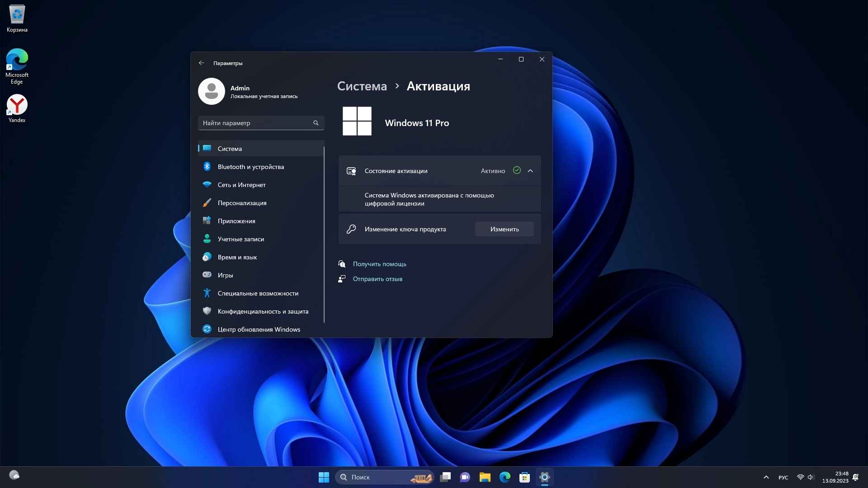This screenshot has height=488, width=868.
Task: Collapse the Состояние активации section chevron
Action: tap(530, 171)
